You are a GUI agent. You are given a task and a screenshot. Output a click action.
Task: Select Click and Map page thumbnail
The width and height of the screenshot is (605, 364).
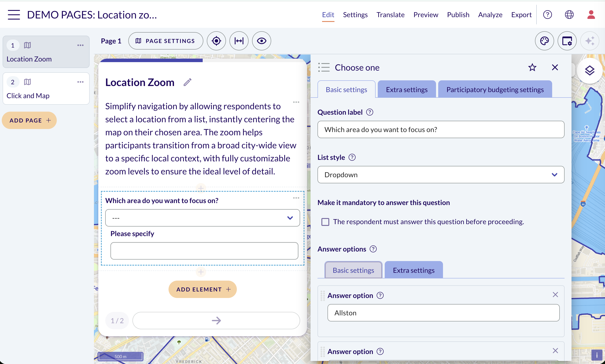(46, 89)
